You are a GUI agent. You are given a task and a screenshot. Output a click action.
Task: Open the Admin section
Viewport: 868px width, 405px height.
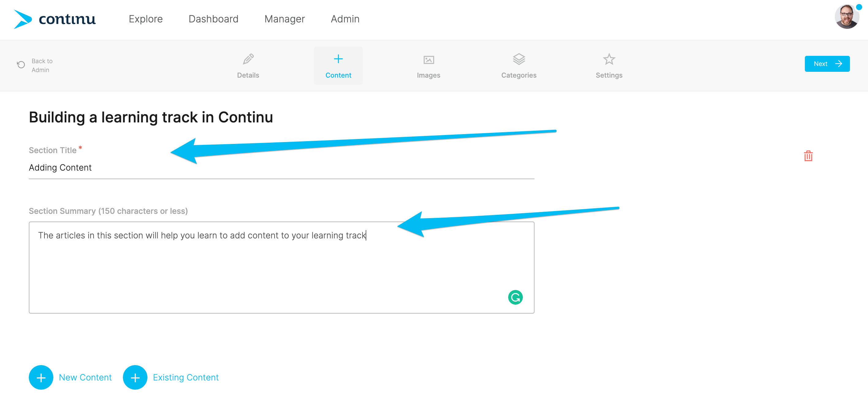[x=345, y=19]
